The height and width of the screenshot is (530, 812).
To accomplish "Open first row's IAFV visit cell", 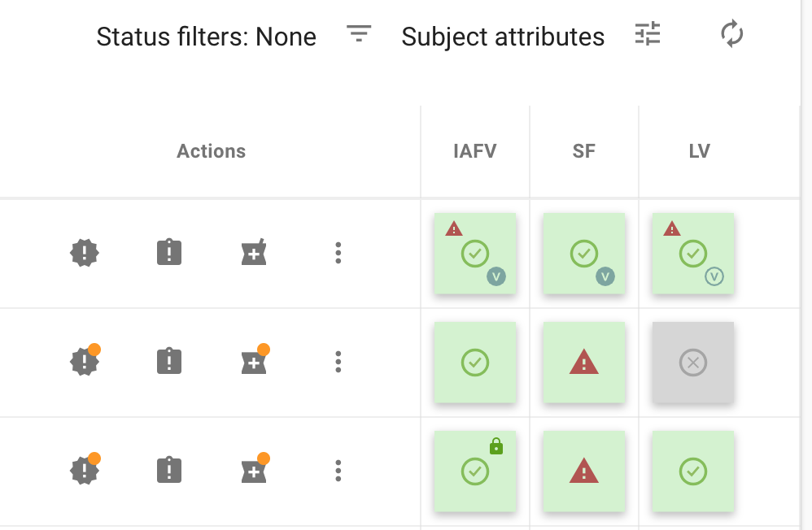I will 475,254.
